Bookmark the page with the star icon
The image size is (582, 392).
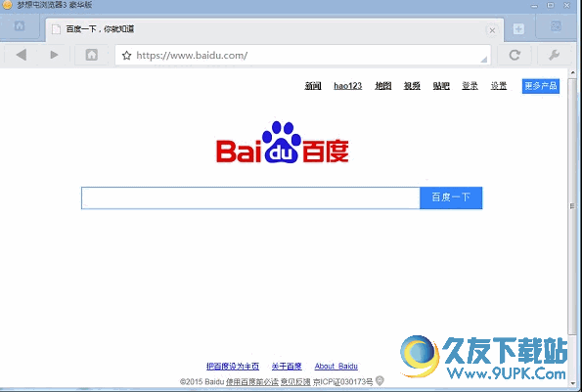[126, 56]
